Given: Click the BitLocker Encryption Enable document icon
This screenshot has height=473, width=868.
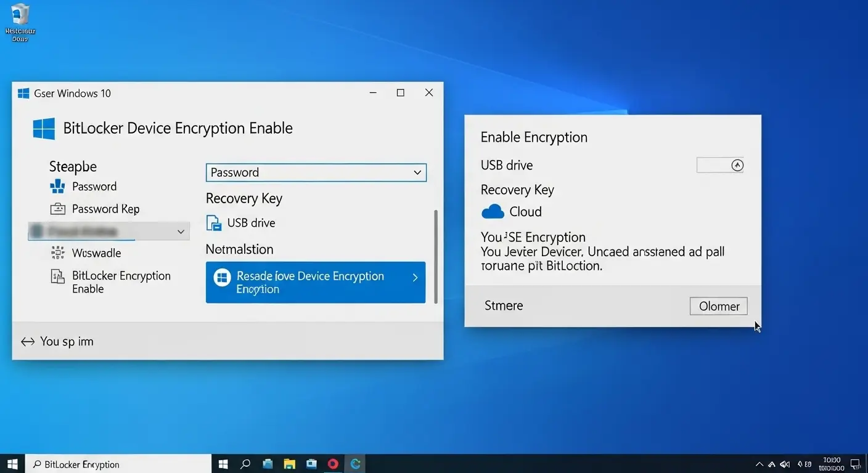Looking at the screenshot, I should click(57, 277).
